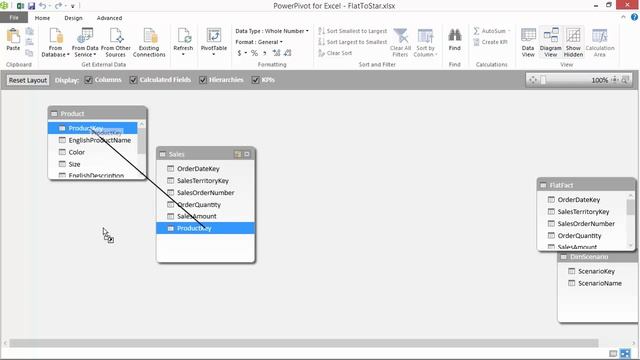Click Product table vertical scrollbar
The height and width of the screenshot is (360, 640).
point(142,140)
